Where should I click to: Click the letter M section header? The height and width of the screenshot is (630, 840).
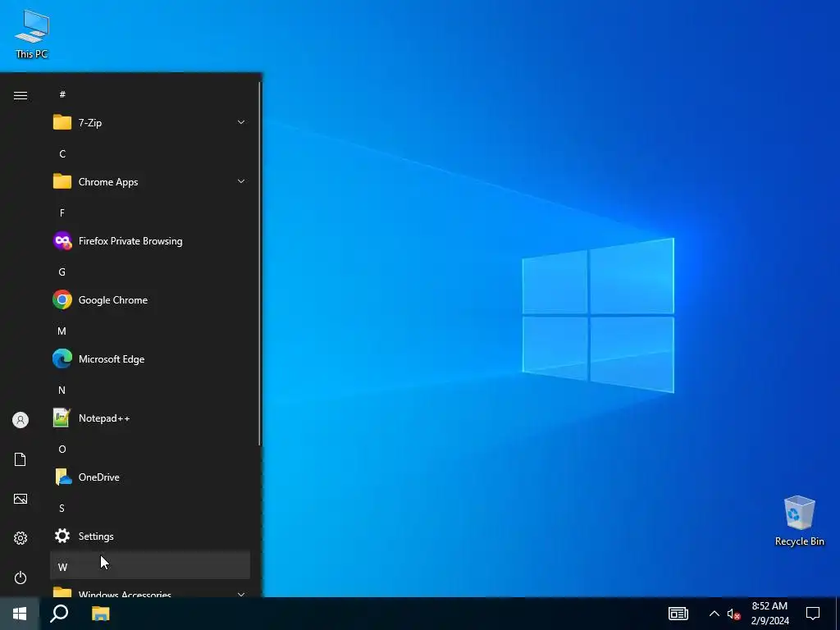(x=150, y=331)
